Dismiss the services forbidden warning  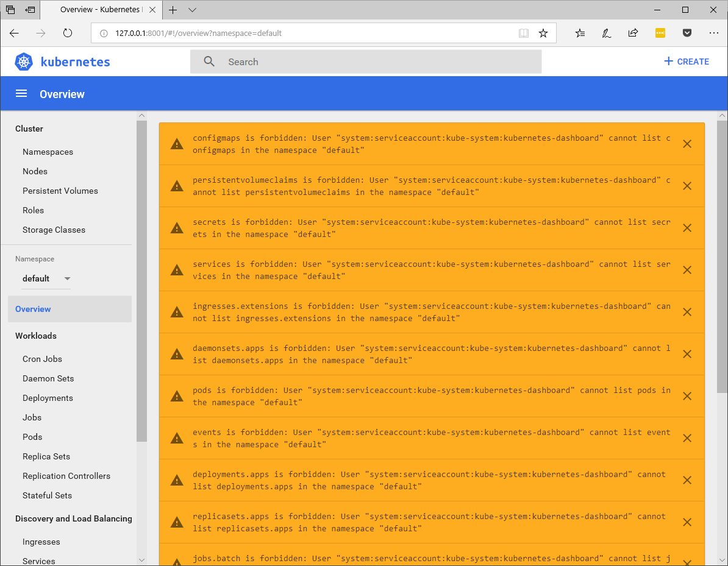pyautogui.click(x=687, y=270)
